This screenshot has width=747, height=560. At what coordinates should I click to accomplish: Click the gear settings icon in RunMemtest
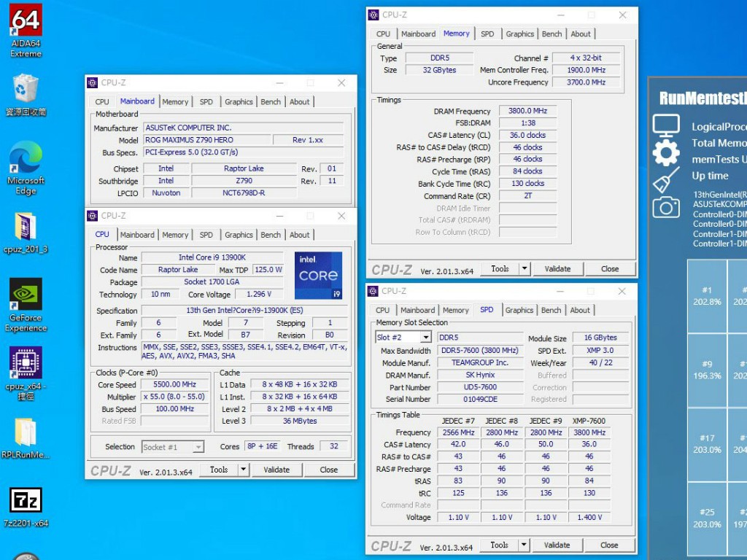click(665, 153)
